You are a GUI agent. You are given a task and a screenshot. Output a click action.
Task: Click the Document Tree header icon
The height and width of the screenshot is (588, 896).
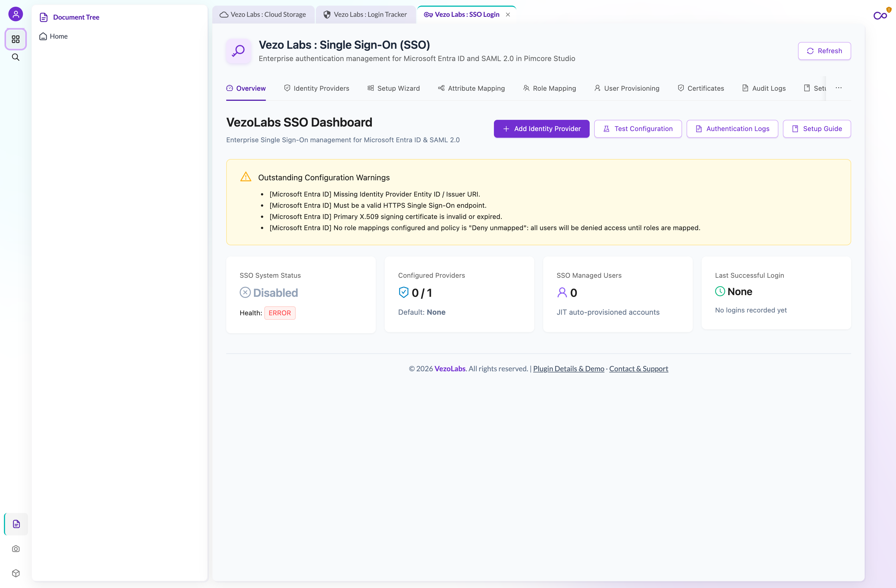(x=44, y=17)
